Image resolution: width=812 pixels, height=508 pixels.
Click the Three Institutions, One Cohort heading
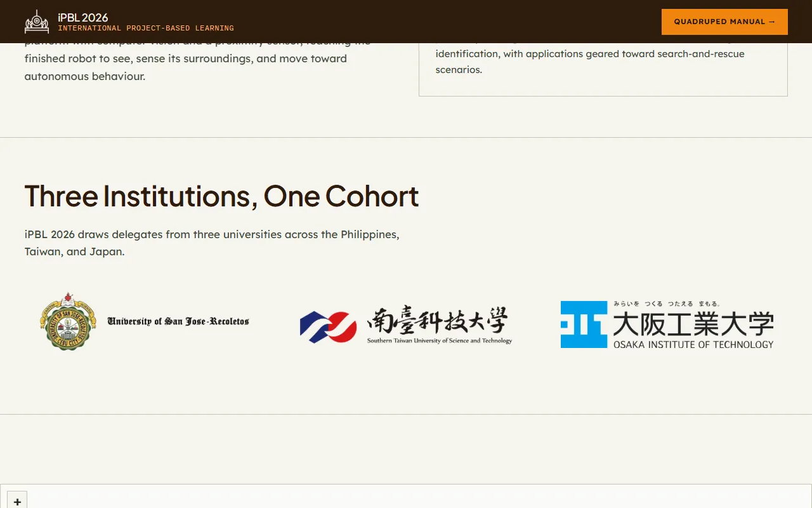pyautogui.click(x=221, y=196)
